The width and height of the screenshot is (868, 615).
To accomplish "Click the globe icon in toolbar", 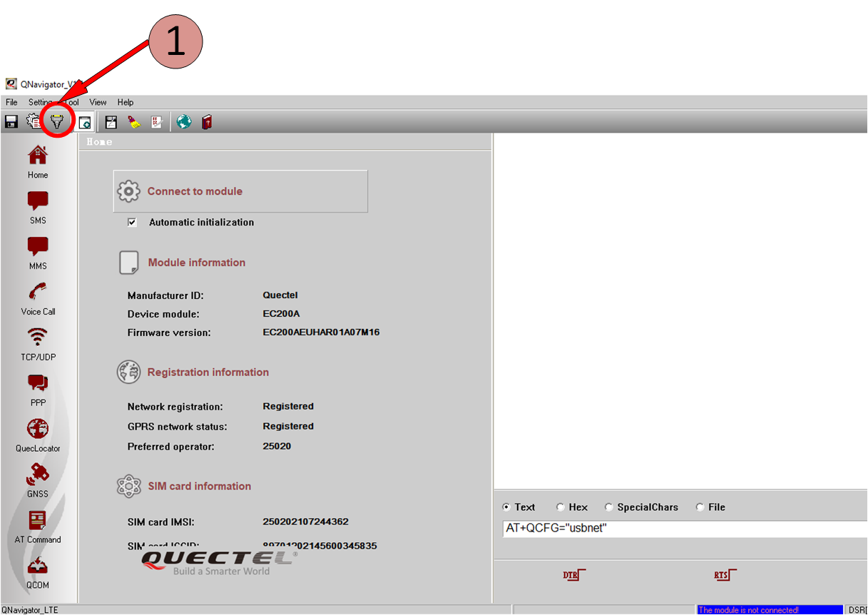I will 184,122.
